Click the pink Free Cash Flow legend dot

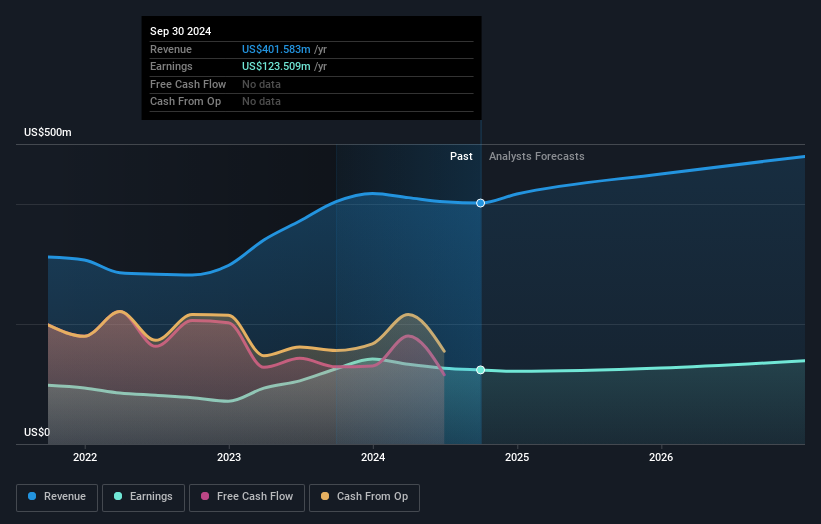point(205,496)
